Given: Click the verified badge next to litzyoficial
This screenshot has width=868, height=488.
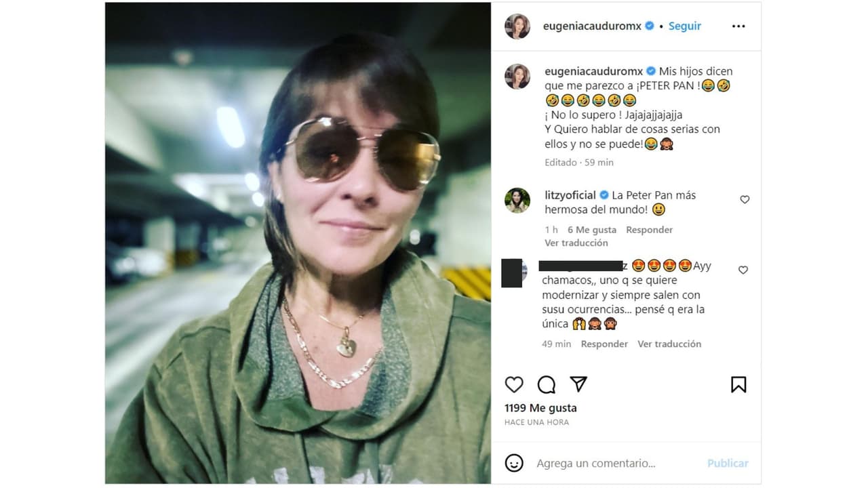Looking at the screenshot, I should click(602, 195).
